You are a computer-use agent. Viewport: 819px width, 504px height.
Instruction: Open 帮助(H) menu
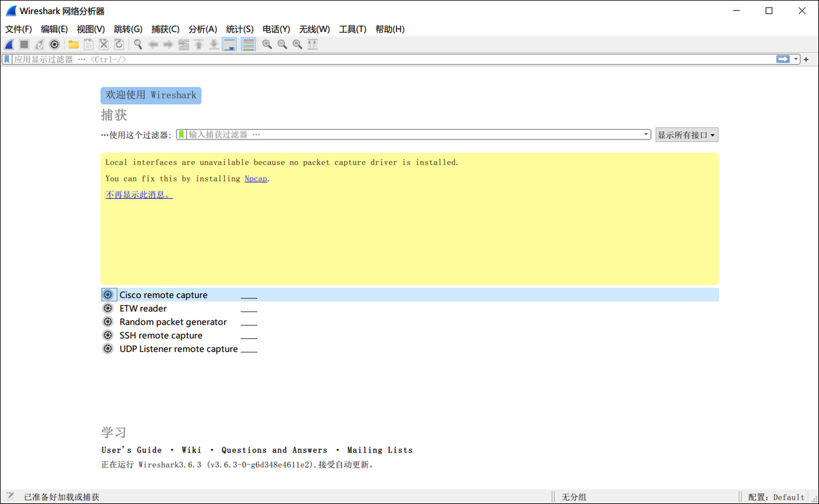[x=390, y=29]
